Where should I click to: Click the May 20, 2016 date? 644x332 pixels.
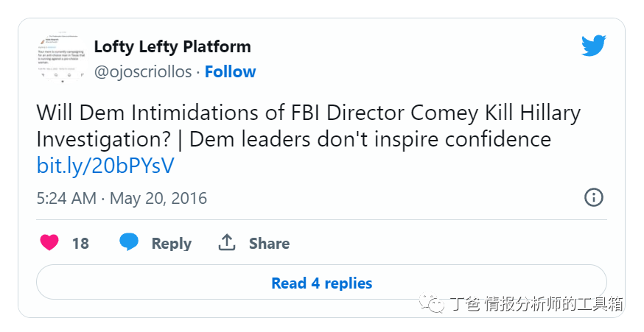pyautogui.click(x=158, y=198)
